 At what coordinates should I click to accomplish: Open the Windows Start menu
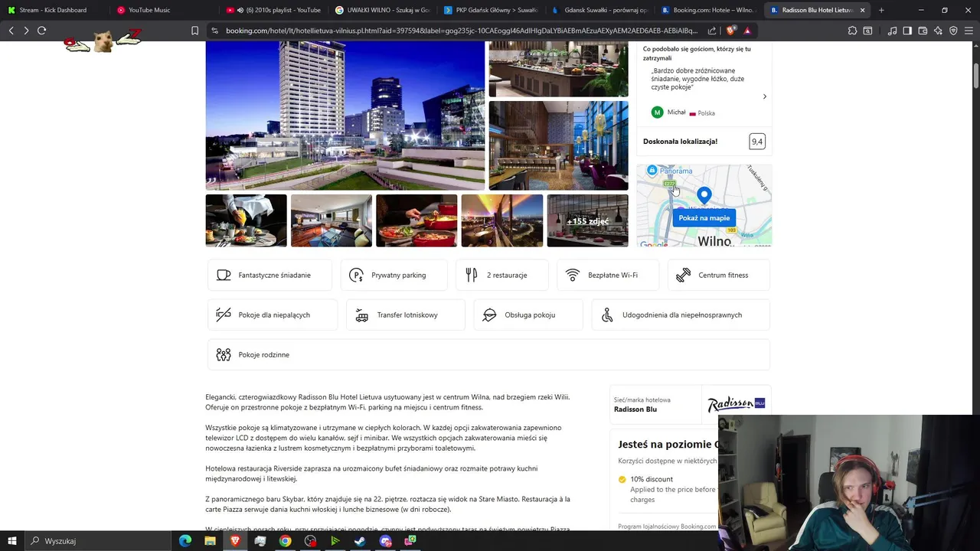(12, 541)
